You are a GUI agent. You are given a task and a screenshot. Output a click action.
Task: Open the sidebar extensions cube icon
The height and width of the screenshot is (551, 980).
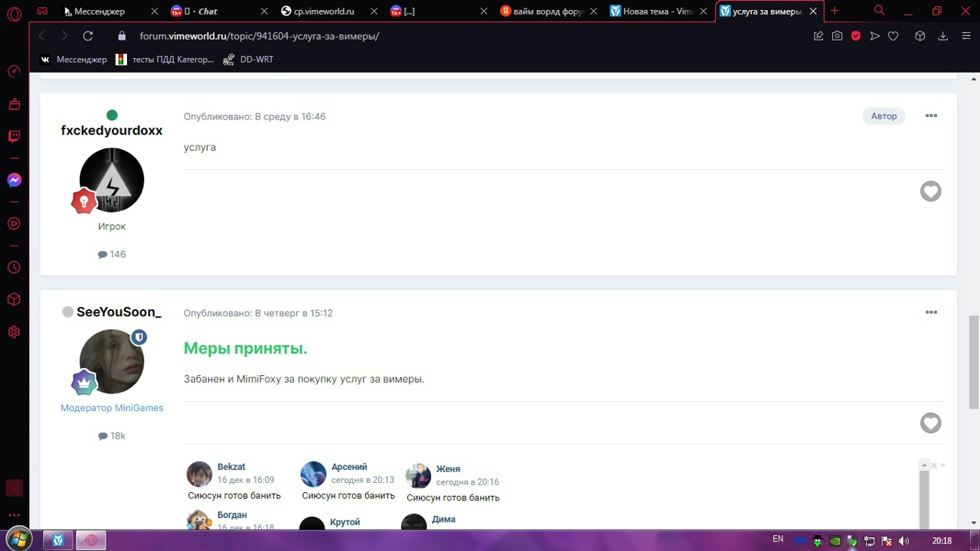tap(14, 299)
